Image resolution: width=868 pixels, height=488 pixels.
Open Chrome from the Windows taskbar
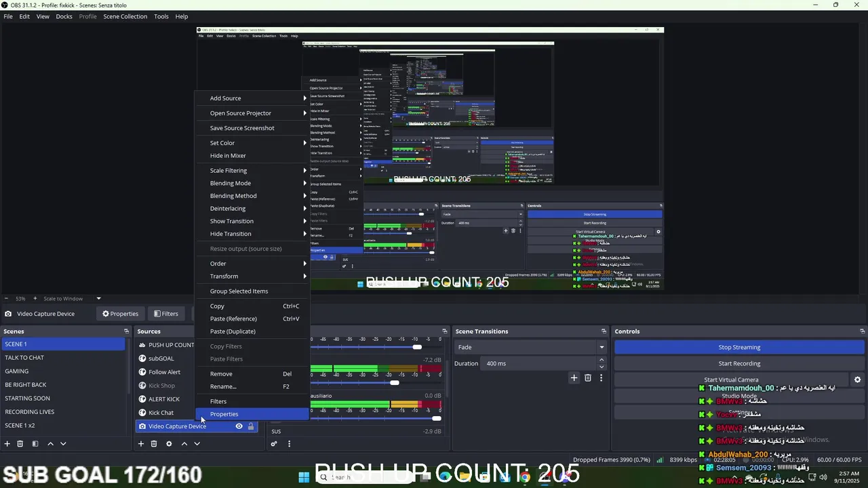[x=525, y=477]
